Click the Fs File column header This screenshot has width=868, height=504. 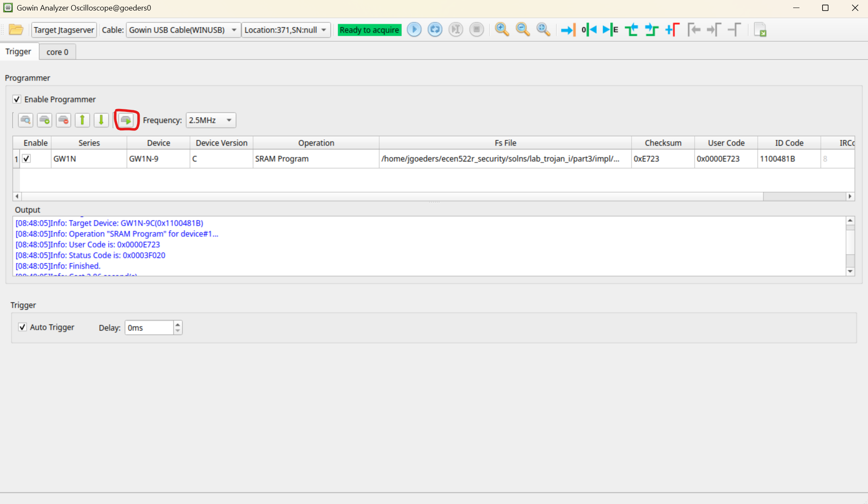(505, 143)
